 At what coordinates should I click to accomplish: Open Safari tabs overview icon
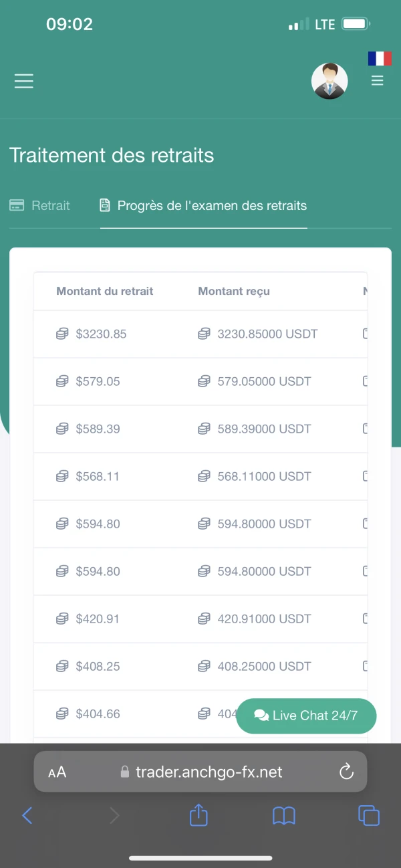point(369,815)
